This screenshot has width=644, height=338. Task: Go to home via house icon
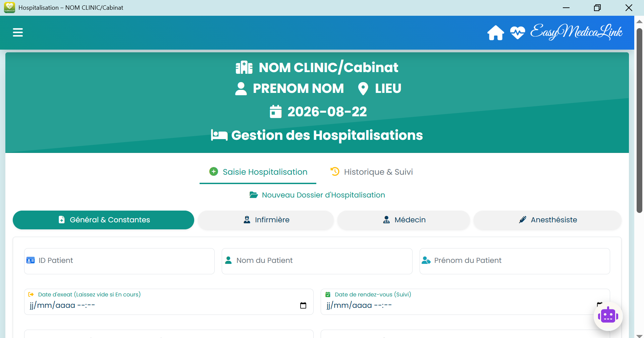[x=496, y=33]
